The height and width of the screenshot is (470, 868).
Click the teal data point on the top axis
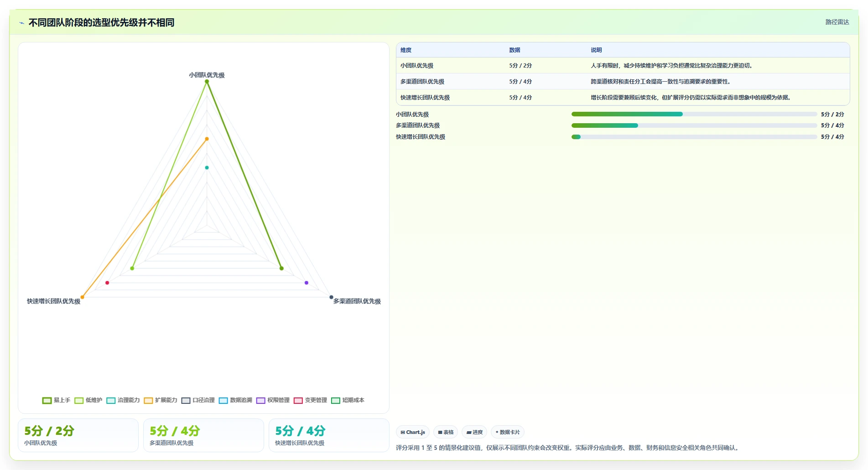click(207, 167)
